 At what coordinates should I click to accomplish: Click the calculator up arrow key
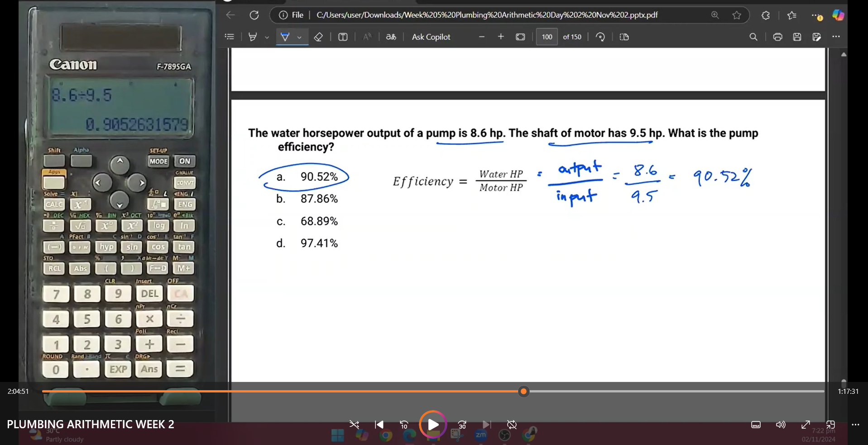[120, 164]
